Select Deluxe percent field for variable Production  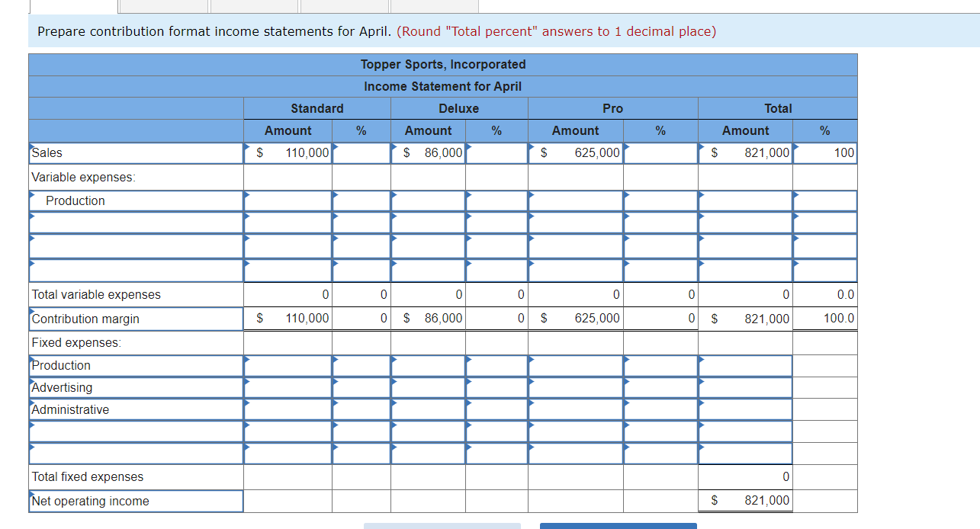coord(496,200)
